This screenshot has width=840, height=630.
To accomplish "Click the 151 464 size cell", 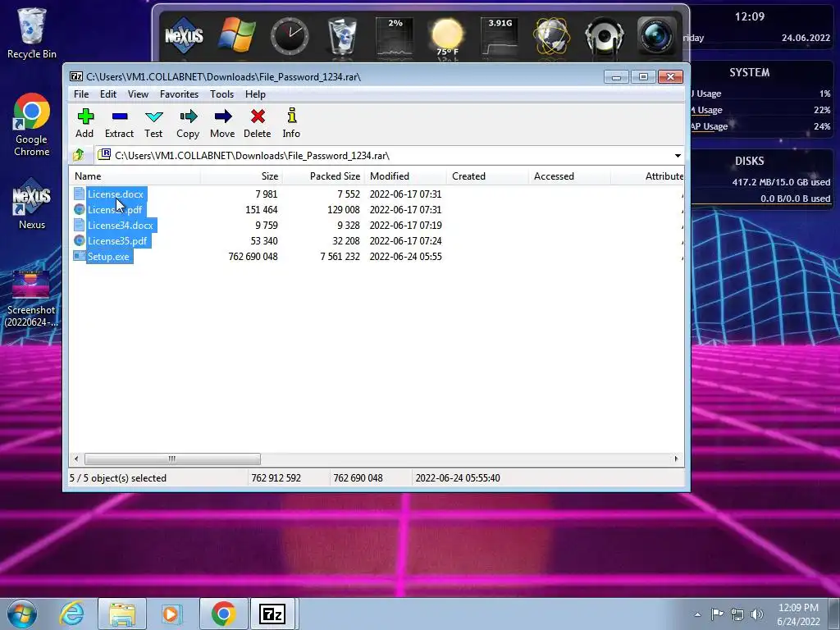I will point(262,209).
